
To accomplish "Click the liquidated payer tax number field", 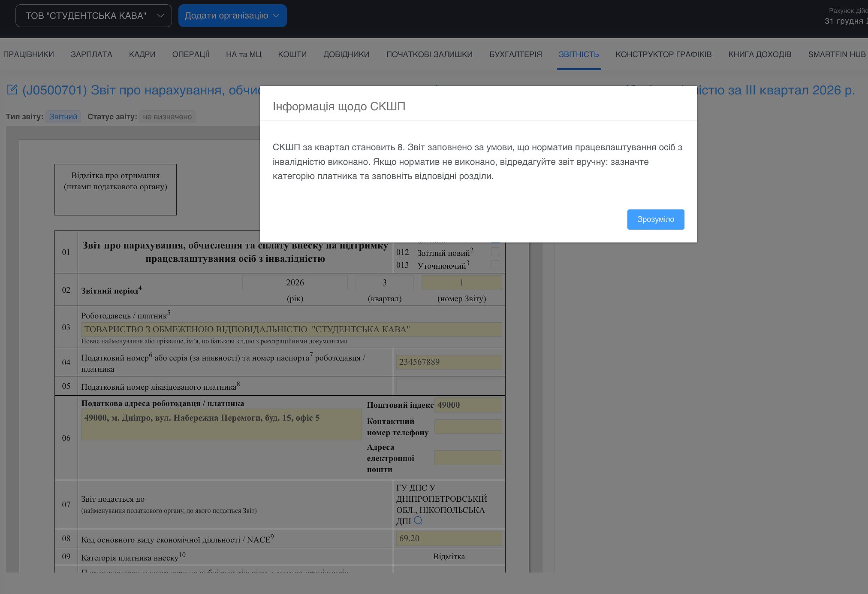I will coord(449,386).
